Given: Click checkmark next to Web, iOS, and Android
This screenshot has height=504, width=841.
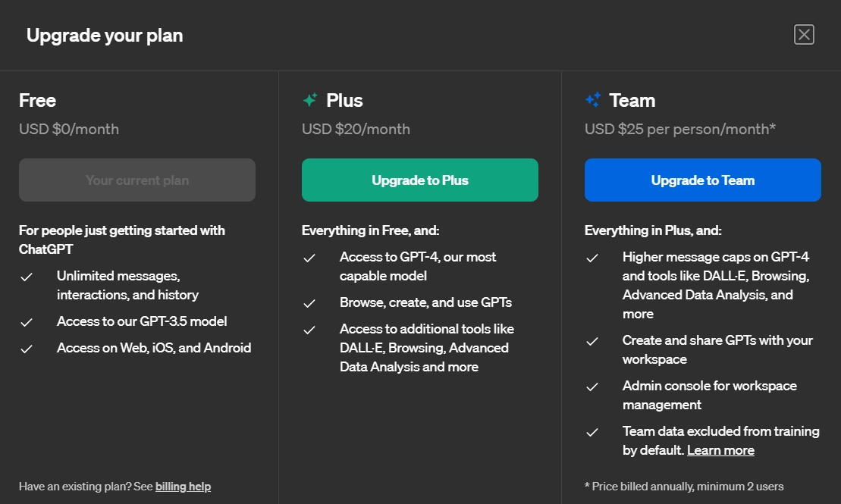Looking at the screenshot, I should point(27,349).
